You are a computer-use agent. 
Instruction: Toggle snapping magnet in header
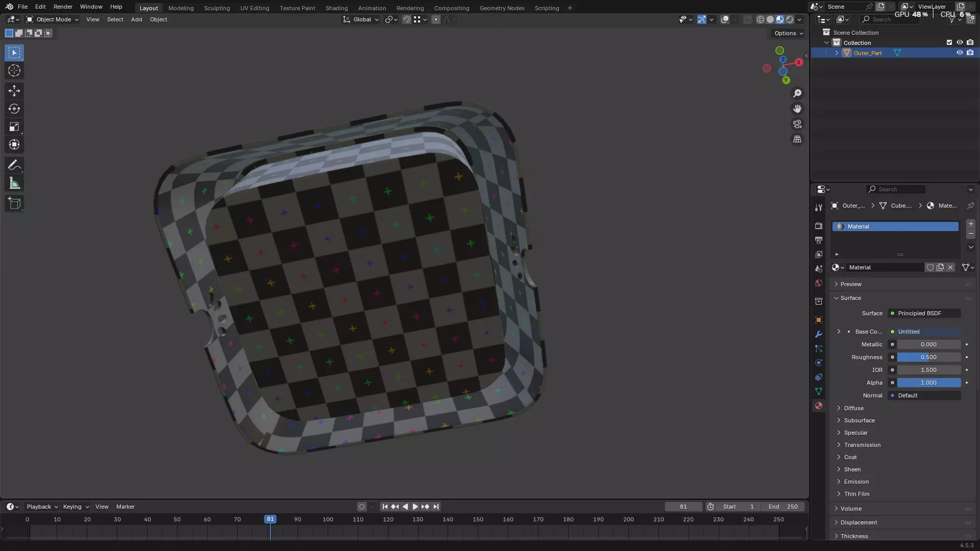[407, 19]
